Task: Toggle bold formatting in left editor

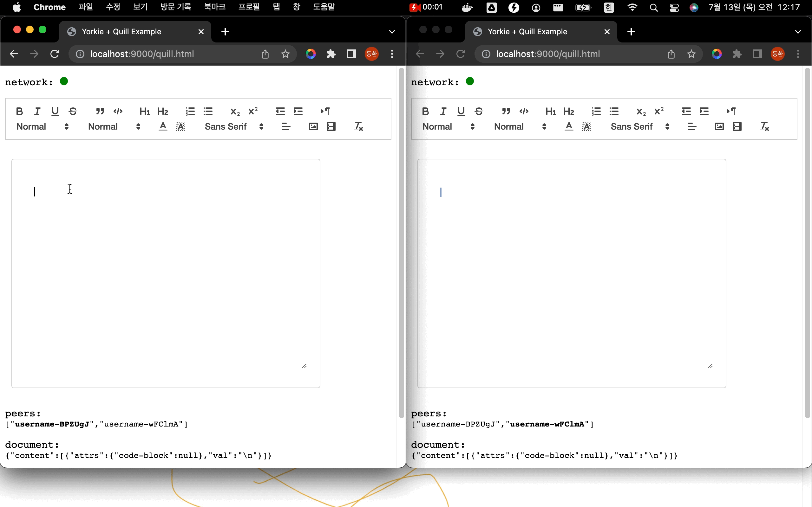Action: pos(19,111)
